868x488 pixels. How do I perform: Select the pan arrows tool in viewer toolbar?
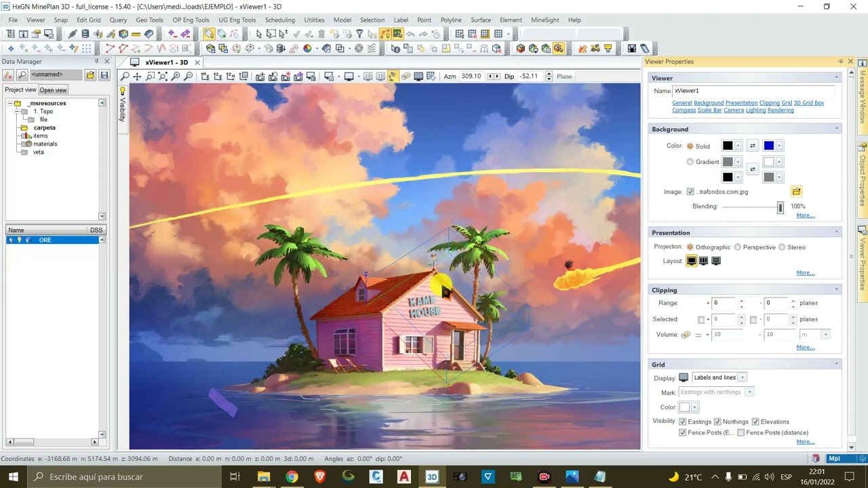[x=137, y=77]
